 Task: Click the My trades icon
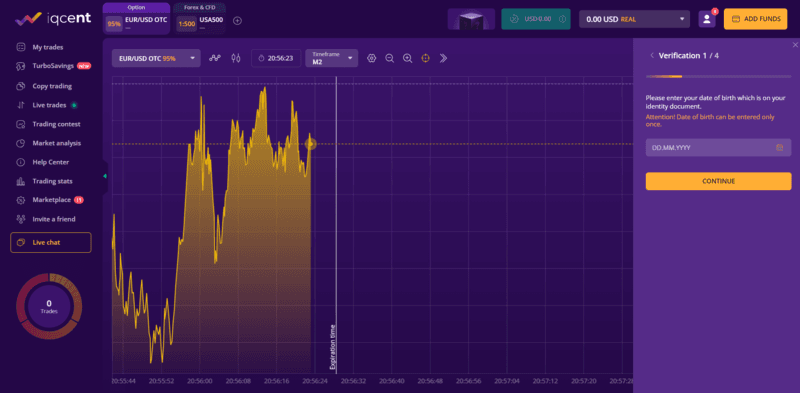click(21, 47)
